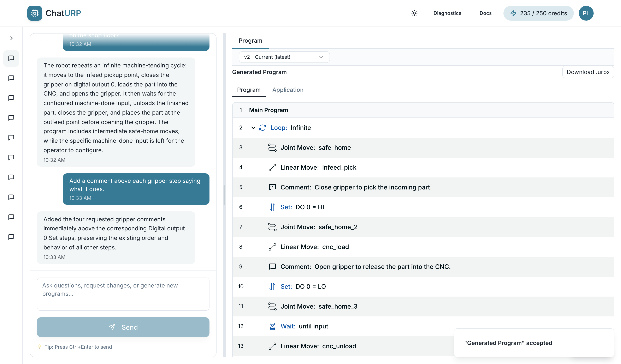The height and width of the screenshot is (364, 621).
Task: Open the Docs link
Action: tap(485, 13)
